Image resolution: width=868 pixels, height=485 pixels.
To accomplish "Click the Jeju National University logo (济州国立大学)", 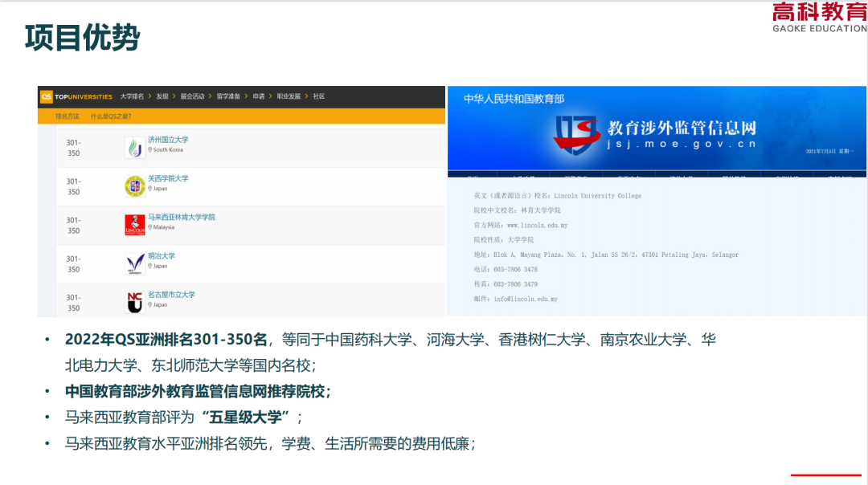I will pyautogui.click(x=134, y=148).
